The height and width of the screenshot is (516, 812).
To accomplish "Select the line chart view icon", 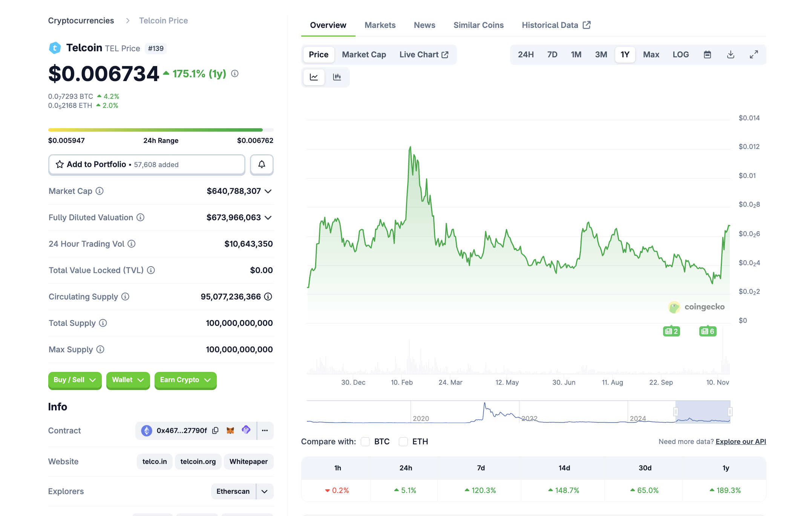I will [314, 77].
